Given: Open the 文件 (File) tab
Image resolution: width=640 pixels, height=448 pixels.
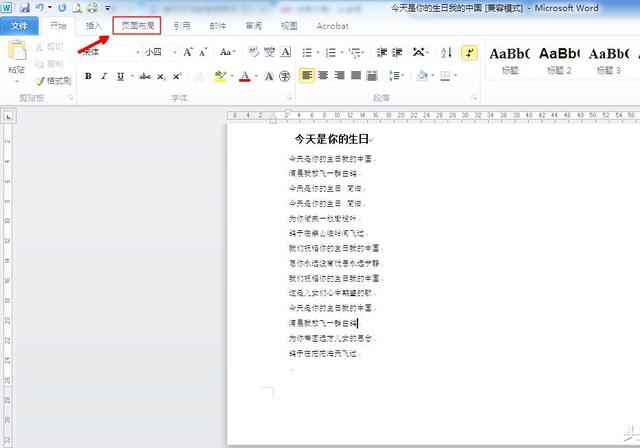Looking at the screenshot, I should click(19, 26).
